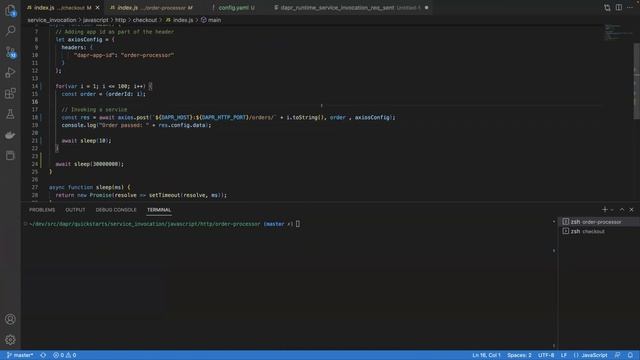Screen dimensions: 640x360
Task: Select the zsh order-processor terminal
Action: (x=598, y=222)
